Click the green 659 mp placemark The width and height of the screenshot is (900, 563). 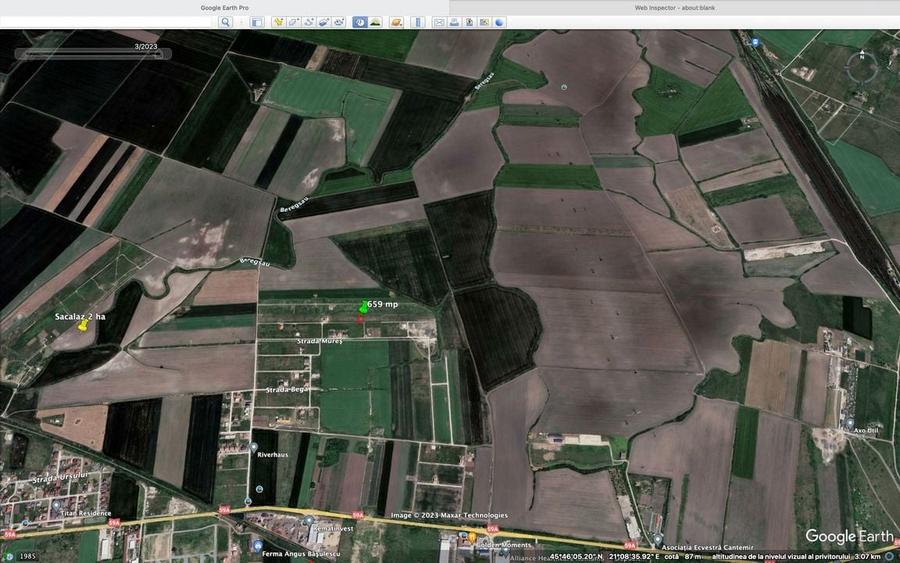point(363,307)
